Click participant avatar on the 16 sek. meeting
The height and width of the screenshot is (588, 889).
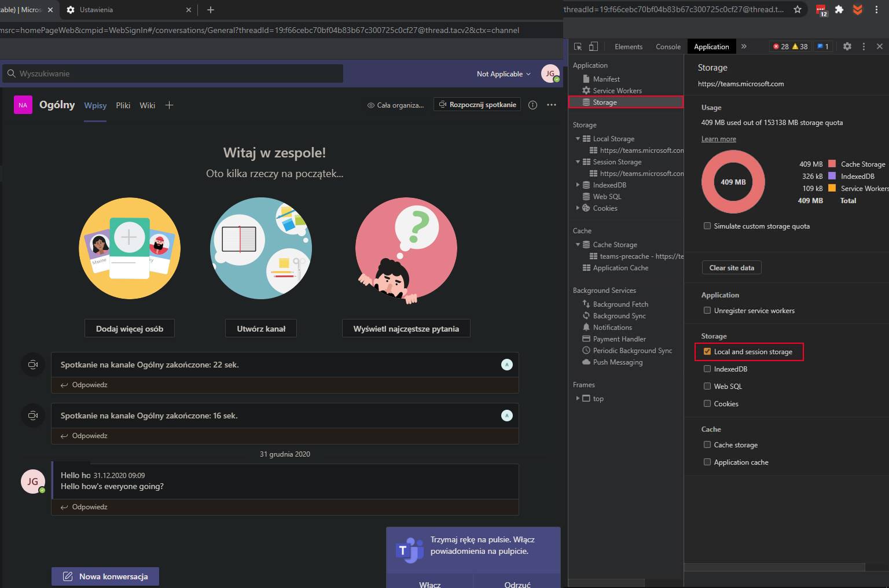coord(507,416)
